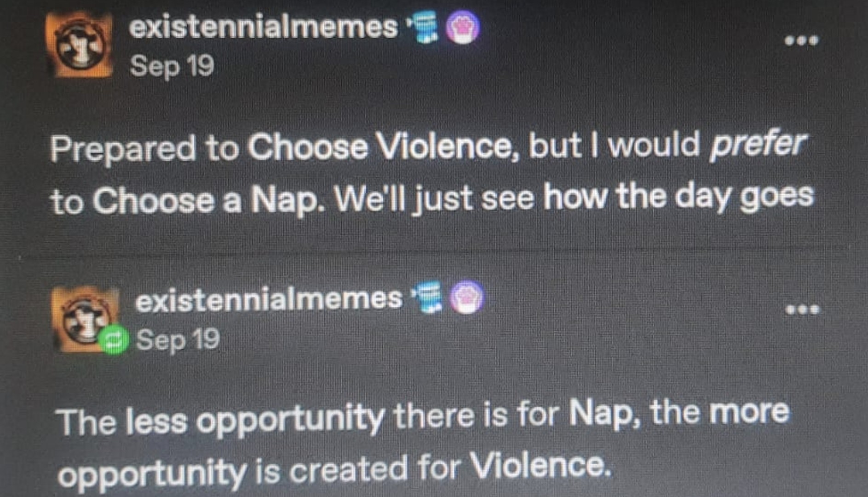Open existennialmemes blog from the second post username

click(269, 299)
